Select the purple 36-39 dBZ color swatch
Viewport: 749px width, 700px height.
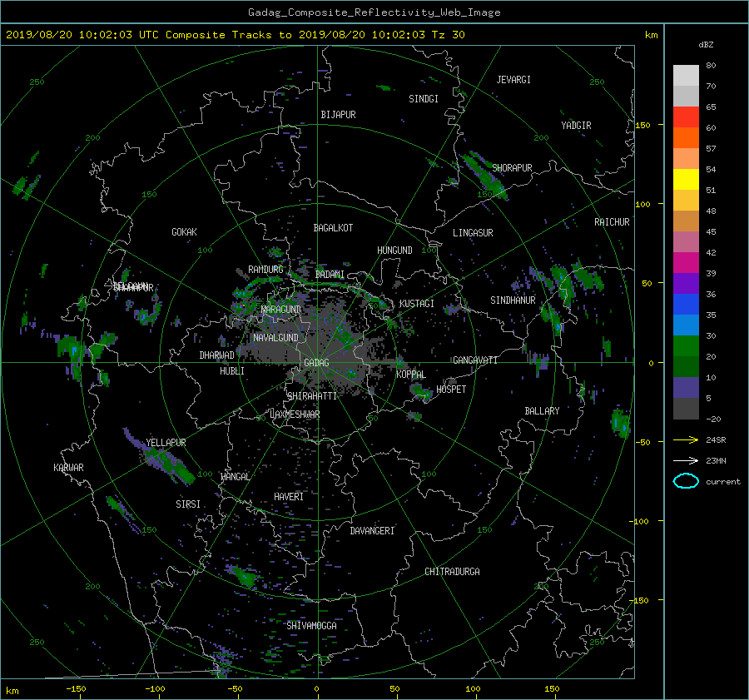coord(686,283)
